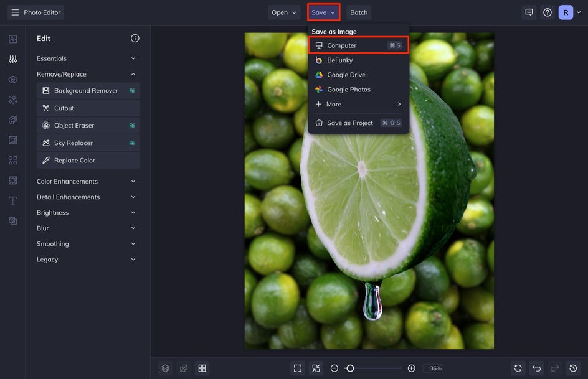588x379 pixels.
Task: Save image to Google Drive
Action: tap(359, 75)
